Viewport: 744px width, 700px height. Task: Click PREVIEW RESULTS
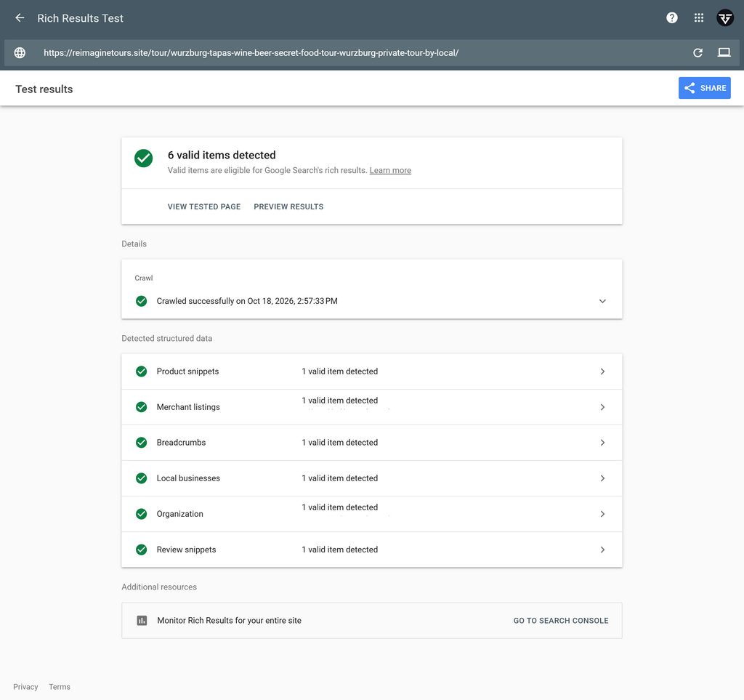[x=288, y=207]
